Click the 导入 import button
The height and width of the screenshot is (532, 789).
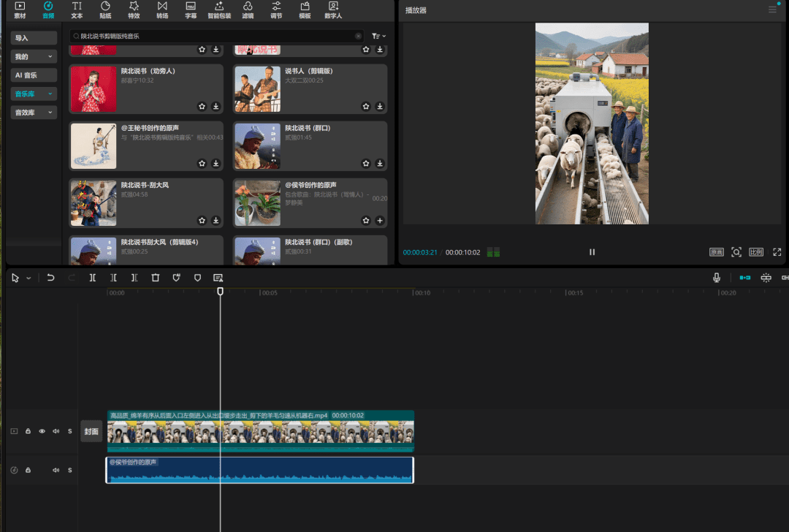point(34,38)
